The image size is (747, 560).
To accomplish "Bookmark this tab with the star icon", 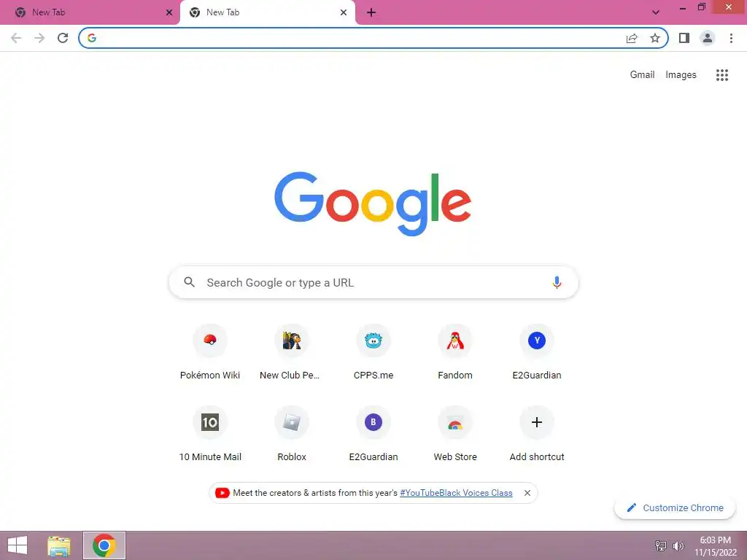I will click(655, 38).
